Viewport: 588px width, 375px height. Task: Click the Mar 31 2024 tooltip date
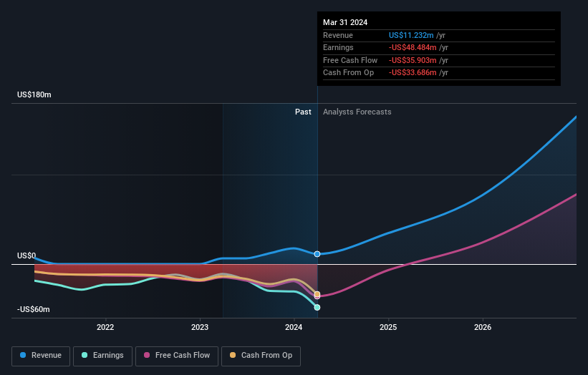(345, 22)
